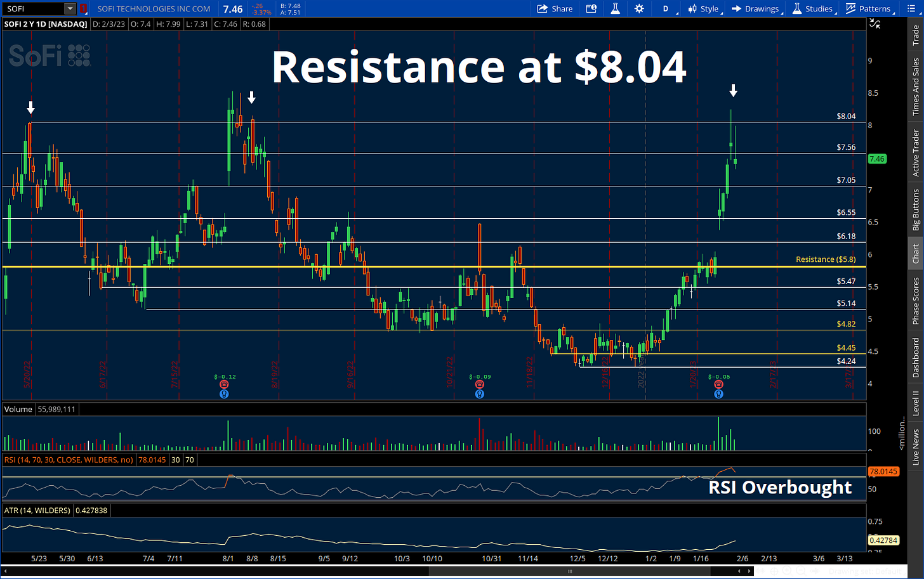The height and width of the screenshot is (579, 924).
Task: Open the Style dropdown
Action: tap(703, 9)
